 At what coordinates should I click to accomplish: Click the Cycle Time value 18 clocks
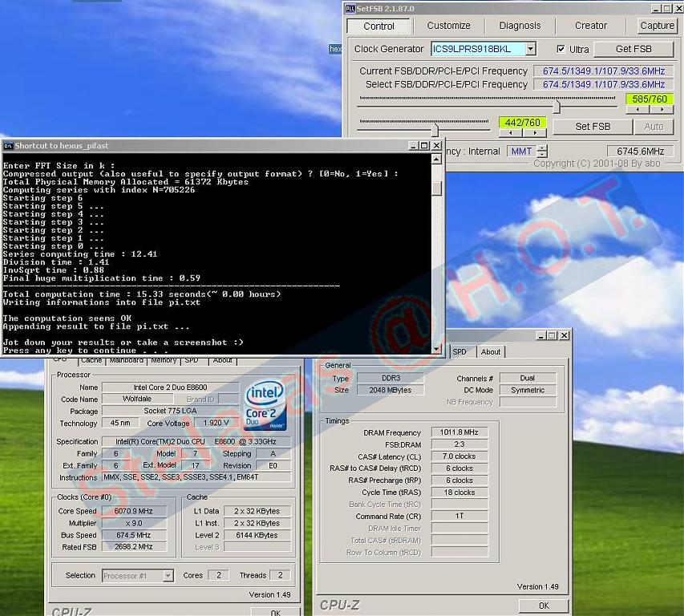point(459,492)
